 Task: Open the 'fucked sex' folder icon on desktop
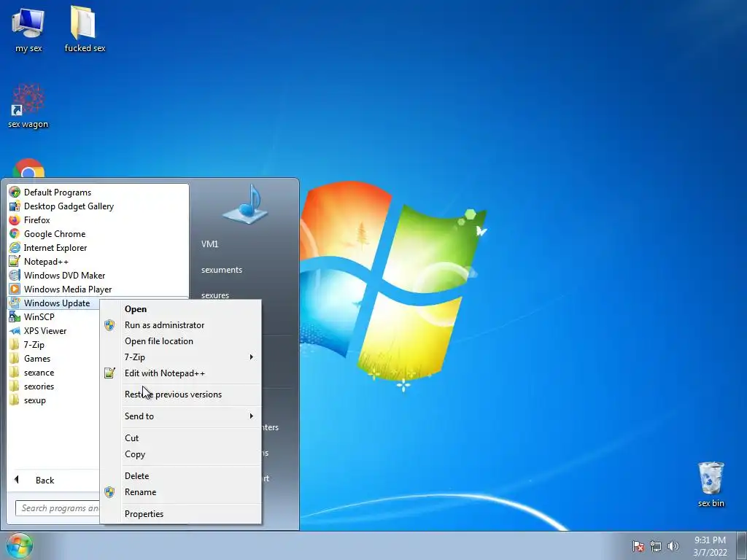tap(85, 28)
